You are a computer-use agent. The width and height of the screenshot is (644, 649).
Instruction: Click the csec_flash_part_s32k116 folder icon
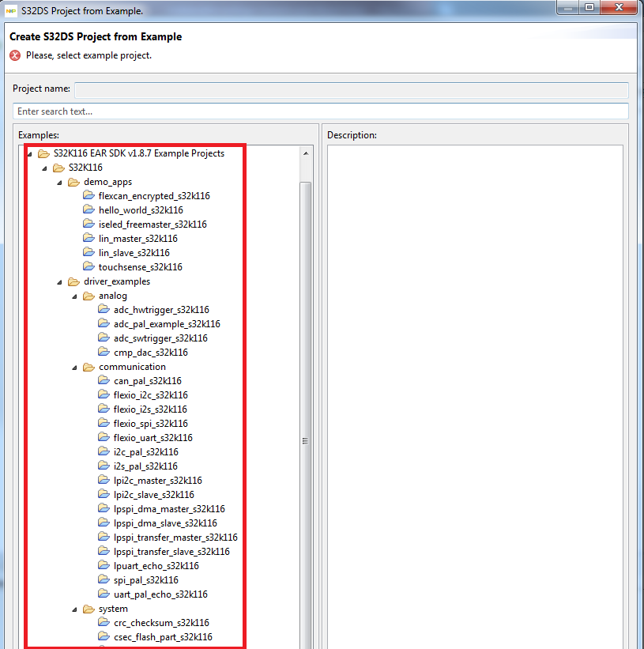point(104,636)
